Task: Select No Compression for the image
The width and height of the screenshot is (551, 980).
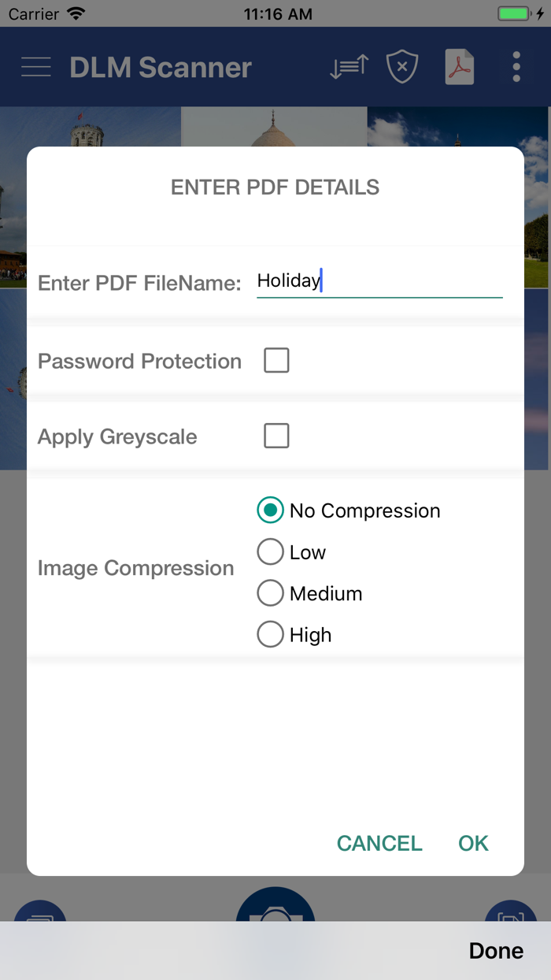Action: click(x=270, y=510)
